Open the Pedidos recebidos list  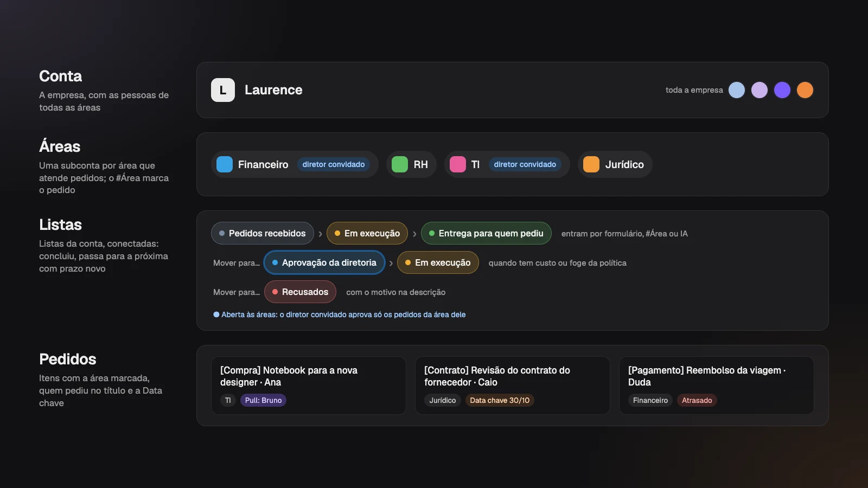tap(263, 233)
